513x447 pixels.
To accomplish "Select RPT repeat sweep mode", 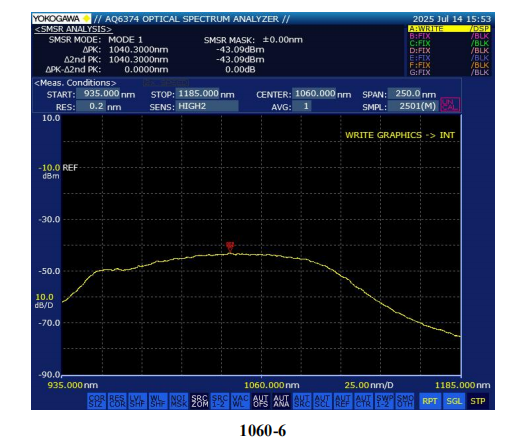I will click(x=430, y=401).
